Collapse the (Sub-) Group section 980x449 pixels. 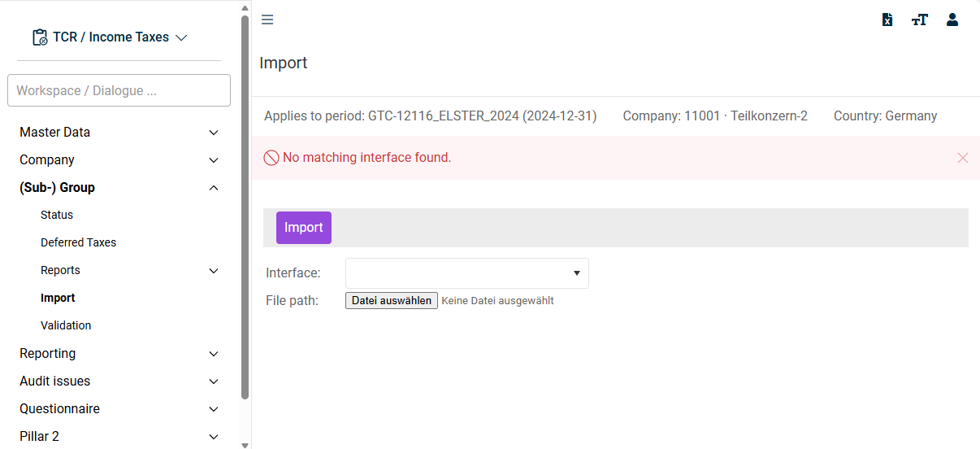119,188
